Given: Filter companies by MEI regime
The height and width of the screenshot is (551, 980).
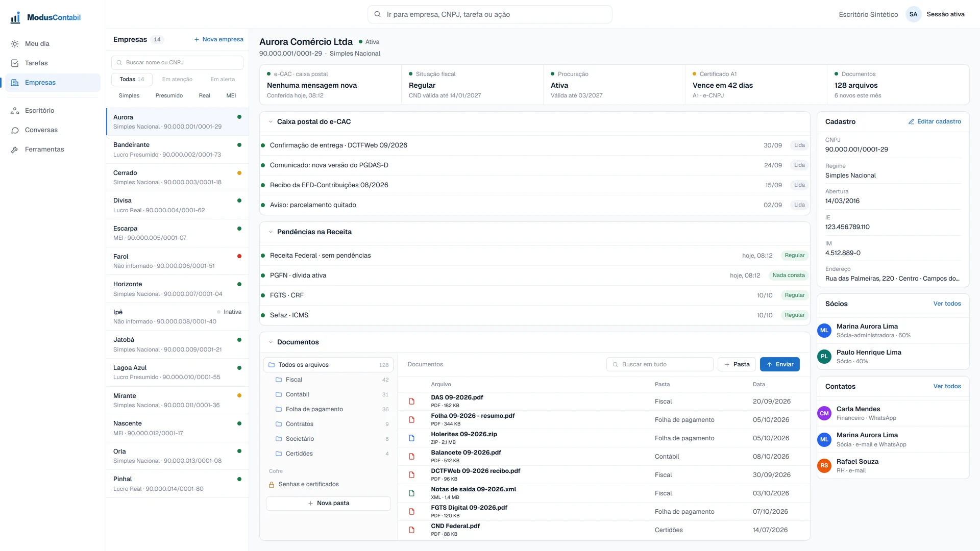Looking at the screenshot, I should 231,96.
